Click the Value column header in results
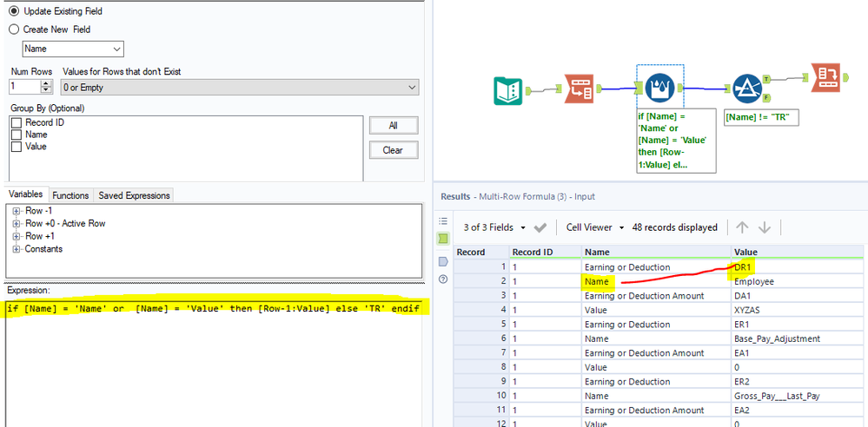 click(x=797, y=253)
